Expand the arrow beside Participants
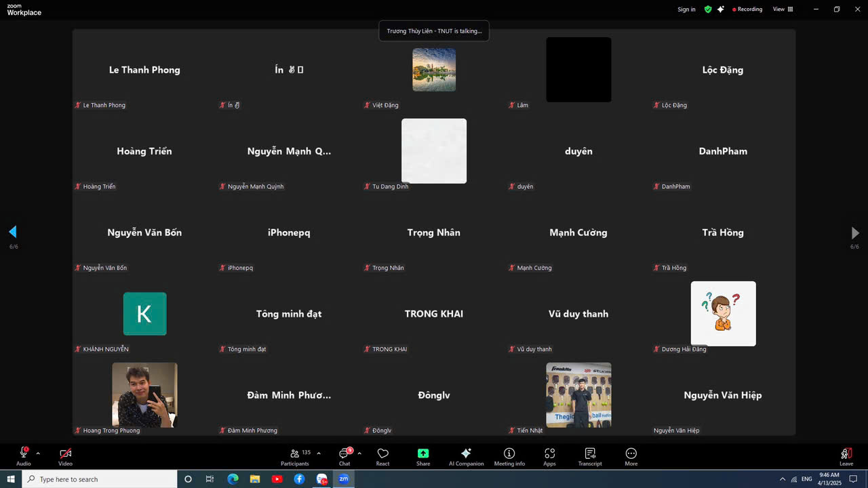The image size is (868, 488). pyautogui.click(x=319, y=453)
